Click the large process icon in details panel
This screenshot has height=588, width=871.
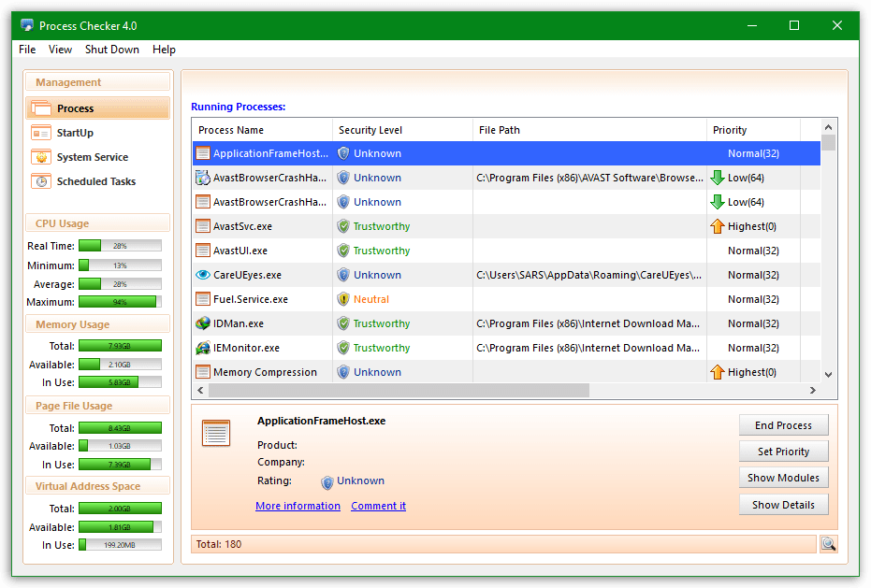tap(216, 434)
